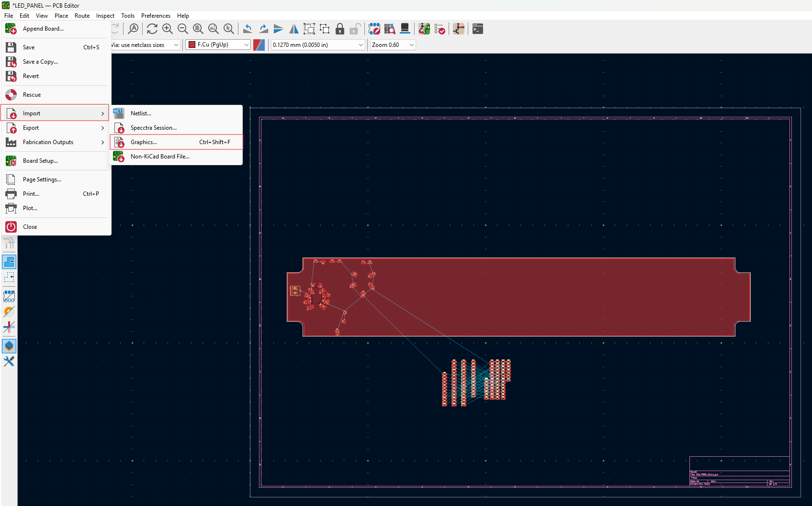Expand the Fabrication Outputs submenu
This screenshot has height=506, width=812.
tap(56, 142)
